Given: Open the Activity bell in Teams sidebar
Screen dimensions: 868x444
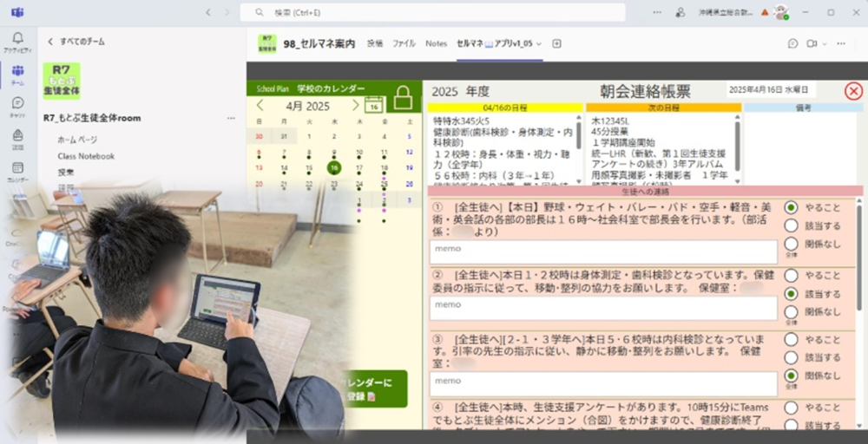Looking at the screenshot, I should 17,38.
